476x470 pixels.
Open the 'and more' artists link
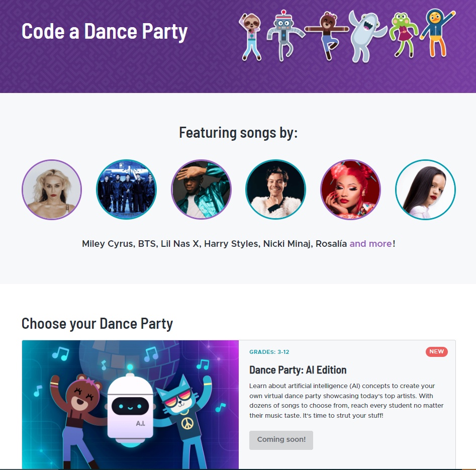tap(370, 244)
